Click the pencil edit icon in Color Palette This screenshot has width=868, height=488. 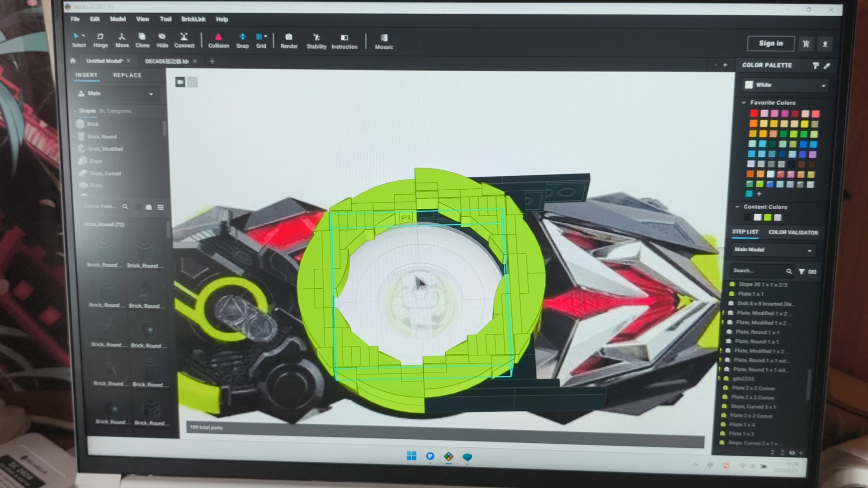click(827, 66)
